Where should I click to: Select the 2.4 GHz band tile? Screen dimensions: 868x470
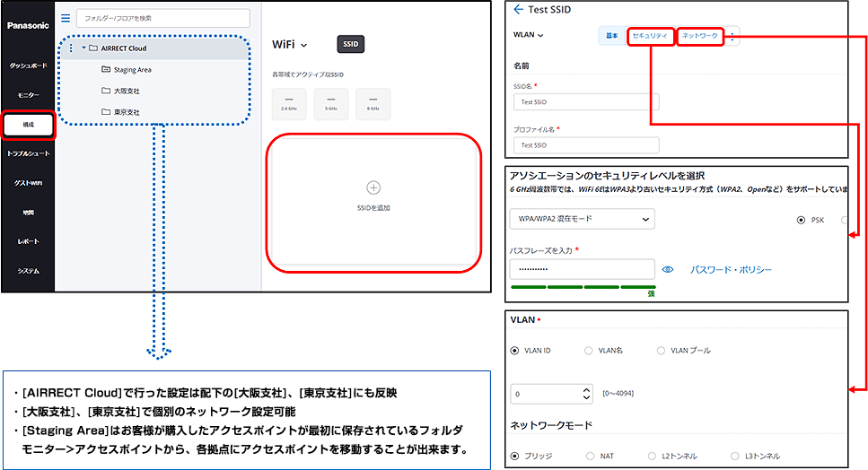tap(289, 104)
